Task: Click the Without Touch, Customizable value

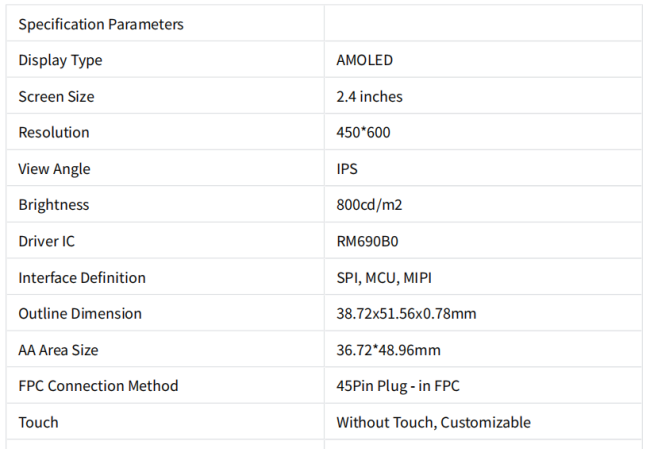Action: tap(433, 422)
